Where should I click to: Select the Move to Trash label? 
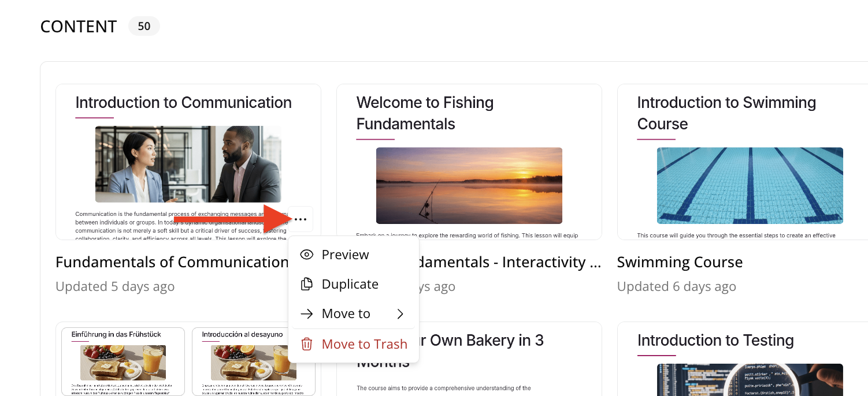[364, 344]
